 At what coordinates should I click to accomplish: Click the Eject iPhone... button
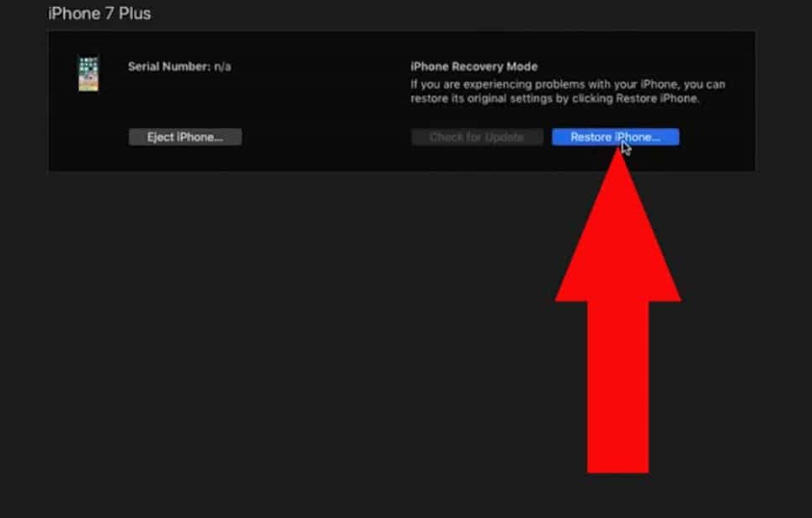click(x=184, y=136)
